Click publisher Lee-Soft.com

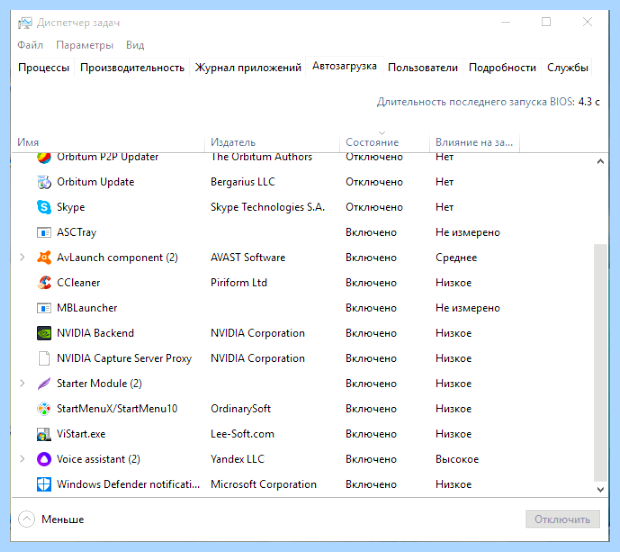coord(242,434)
